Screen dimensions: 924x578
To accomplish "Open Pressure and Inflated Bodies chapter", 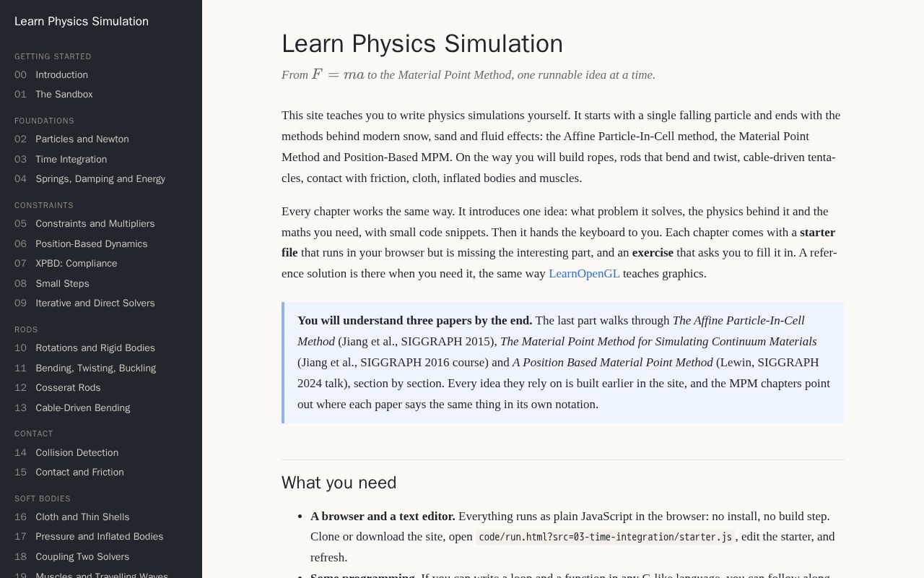I will tap(89, 537).
